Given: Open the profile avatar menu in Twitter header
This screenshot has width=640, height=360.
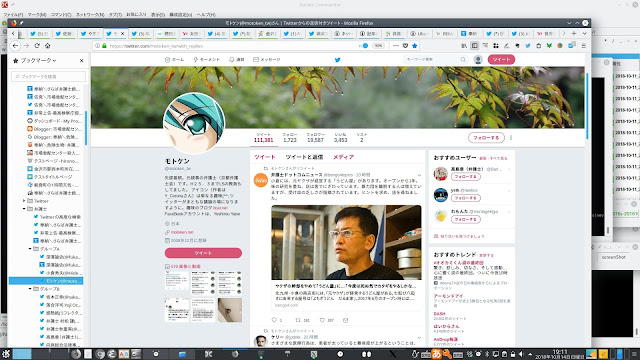Looking at the screenshot, I should point(478,60).
